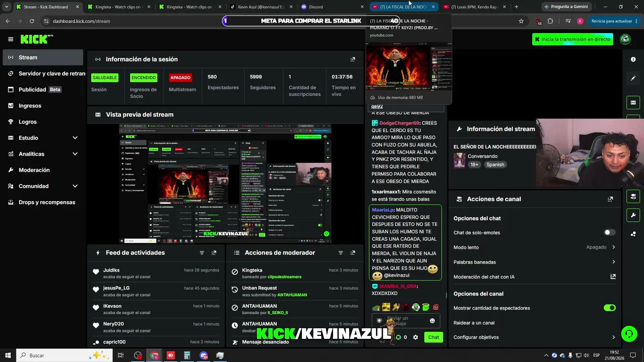Viewport: 644px width, 362px height.
Task: Bookmark this page with the star icon
Action: click(x=521, y=21)
